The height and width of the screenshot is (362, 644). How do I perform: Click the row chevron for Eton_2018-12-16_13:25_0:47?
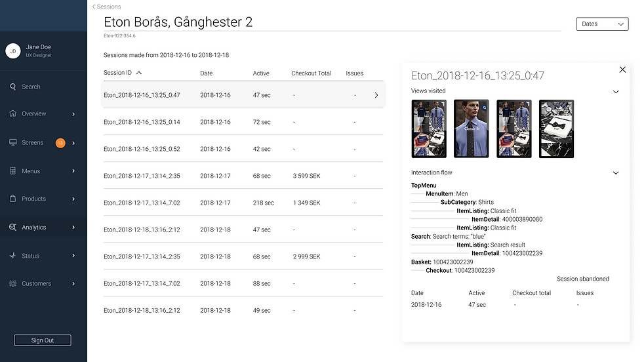tap(376, 95)
